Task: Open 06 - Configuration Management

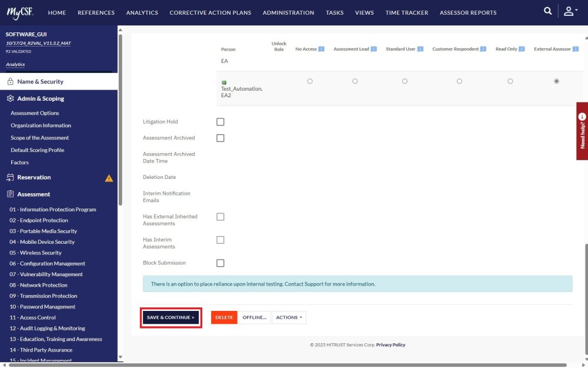Action: point(47,264)
